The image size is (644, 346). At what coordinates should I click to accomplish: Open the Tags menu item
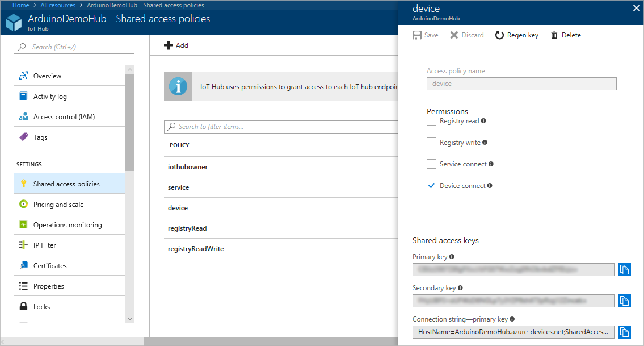pos(69,137)
